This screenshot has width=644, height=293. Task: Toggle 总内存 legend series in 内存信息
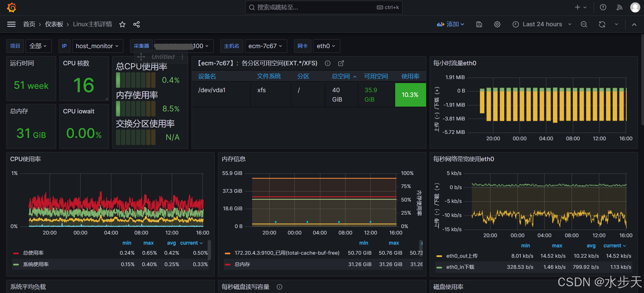tap(242, 264)
